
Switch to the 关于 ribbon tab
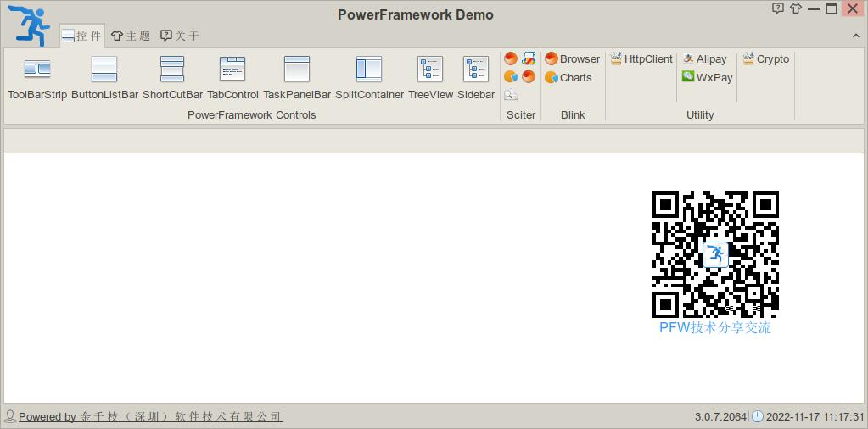point(179,36)
